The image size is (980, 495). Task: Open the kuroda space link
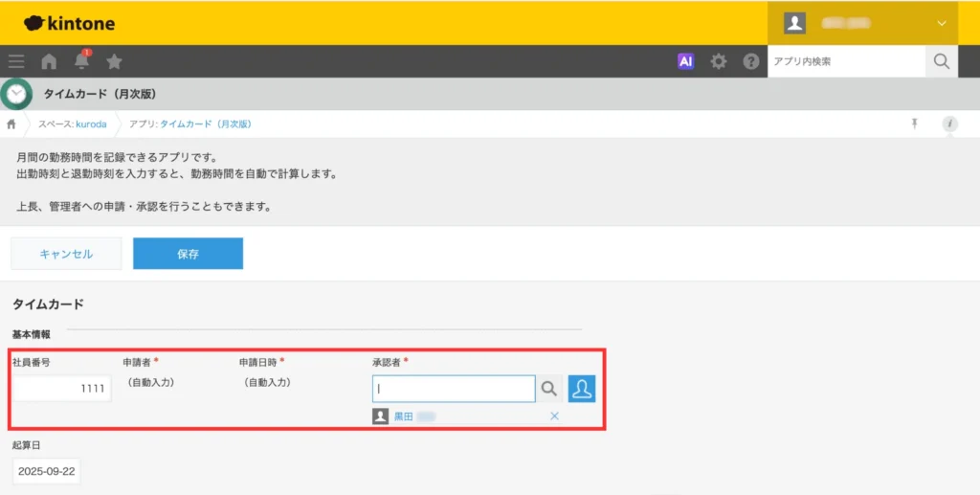91,124
